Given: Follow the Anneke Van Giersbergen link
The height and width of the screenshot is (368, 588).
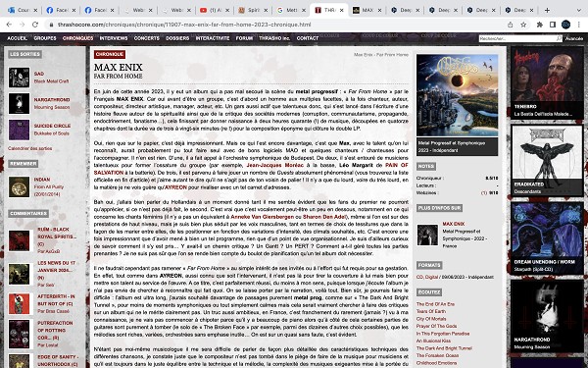Looking at the screenshot, I should coord(262,217).
